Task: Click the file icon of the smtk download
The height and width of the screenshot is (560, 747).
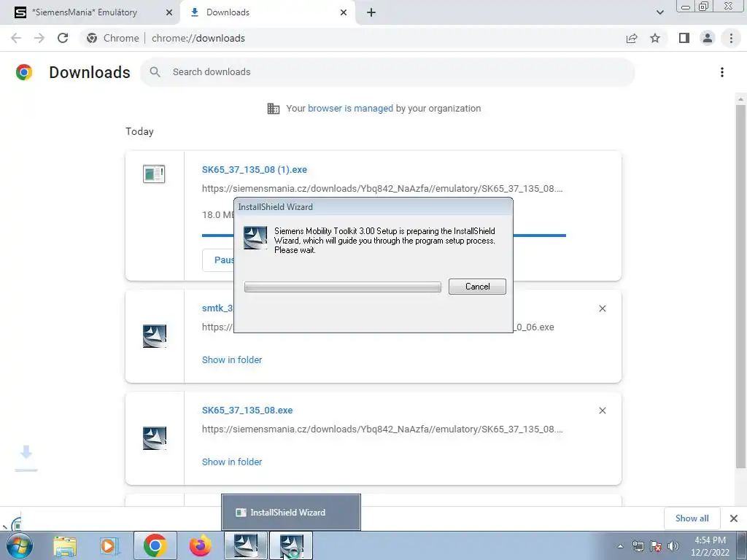Action: click(x=155, y=335)
